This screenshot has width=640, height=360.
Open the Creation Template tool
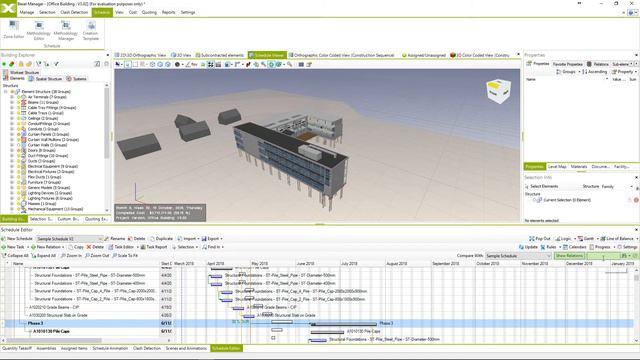pyautogui.click(x=91, y=31)
